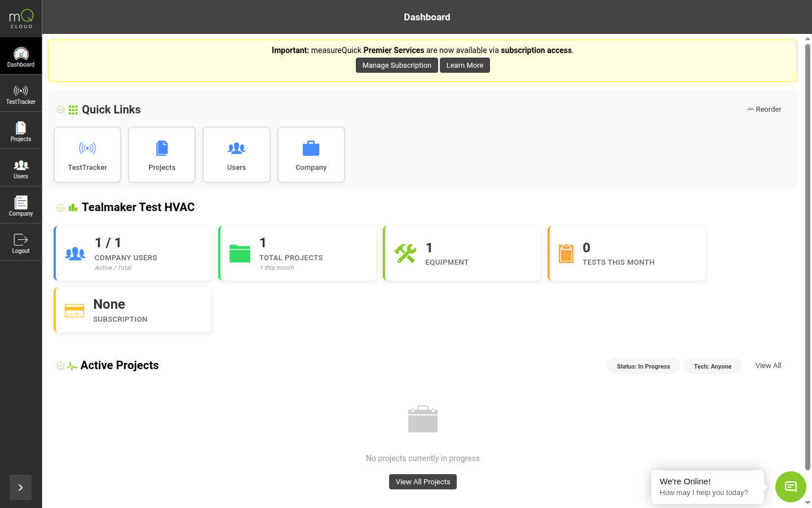Open the Tech: Anyone filter

click(713, 366)
